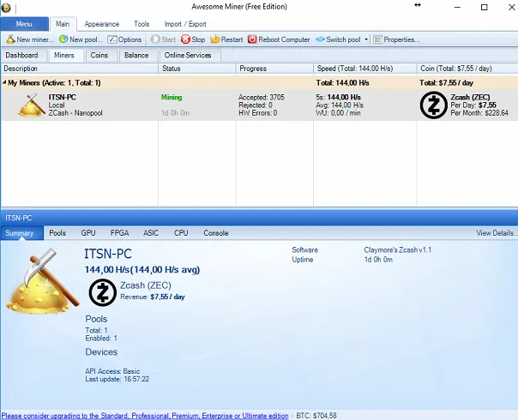Viewport: 518px width, 420px height.
Task: Click the New miner toolbar icon
Action: pyautogui.click(x=10, y=39)
